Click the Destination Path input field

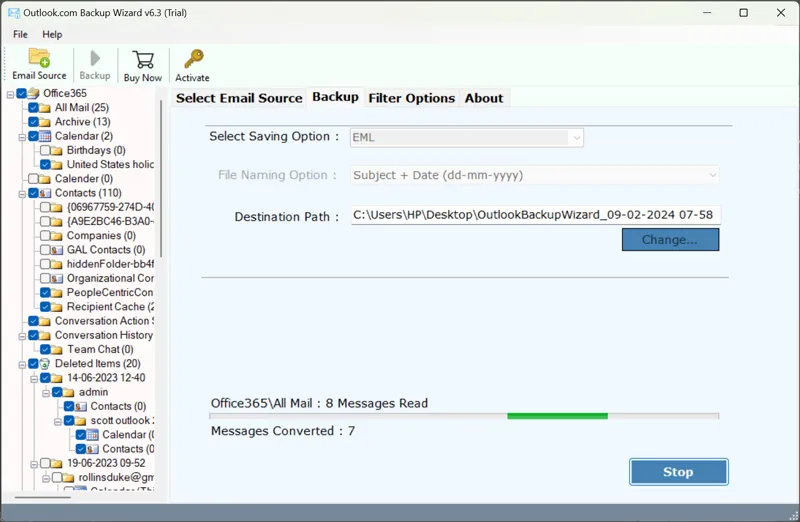(535, 215)
